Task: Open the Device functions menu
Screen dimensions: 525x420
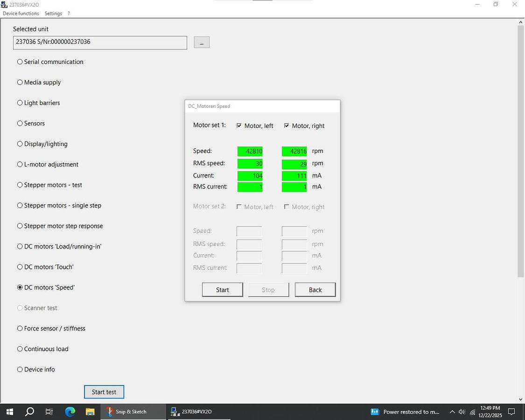Action: coord(21,14)
